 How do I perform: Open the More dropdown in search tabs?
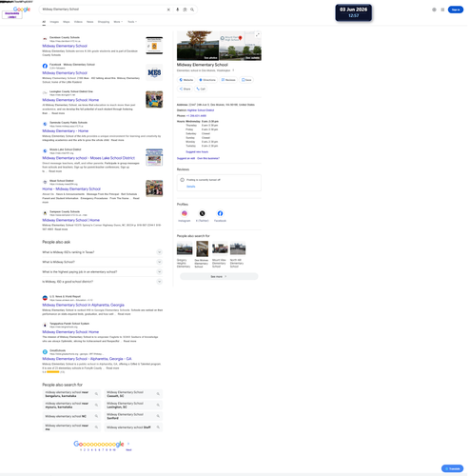pos(119,22)
